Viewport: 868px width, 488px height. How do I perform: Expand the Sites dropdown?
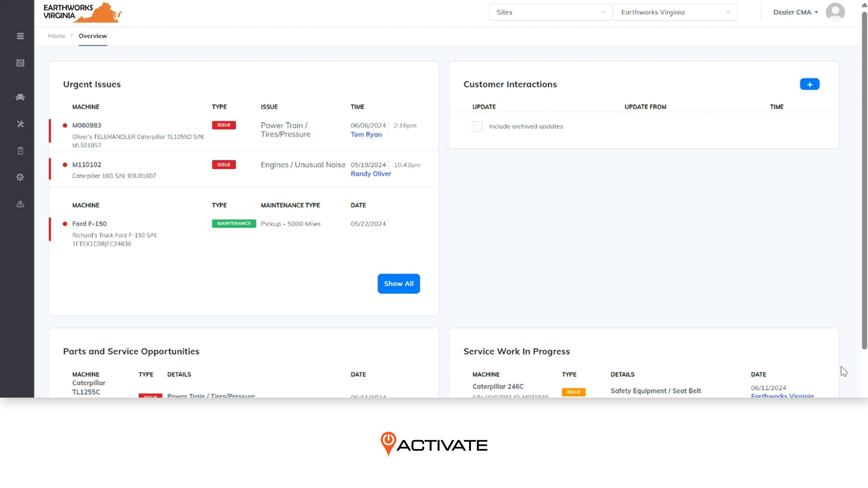[550, 12]
